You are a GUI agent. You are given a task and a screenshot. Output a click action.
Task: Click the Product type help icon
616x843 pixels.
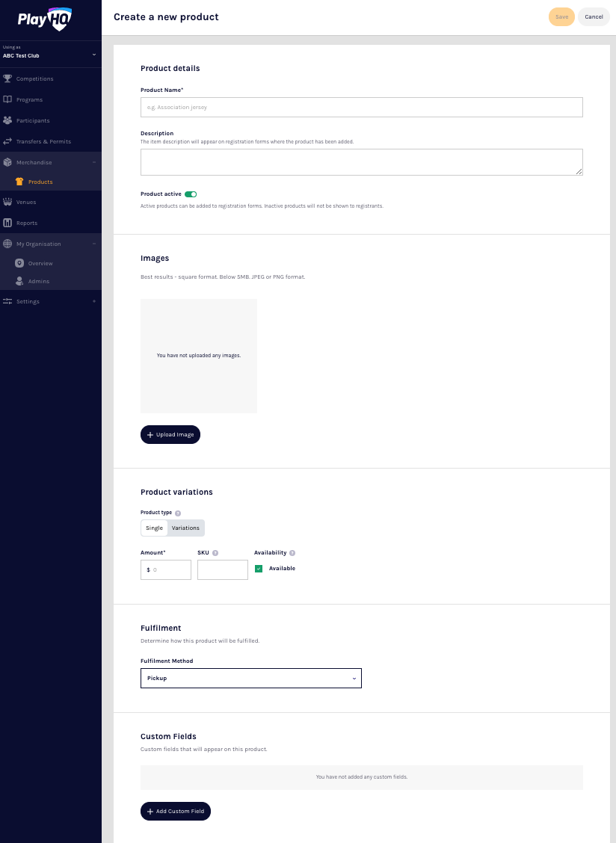click(178, 513)
